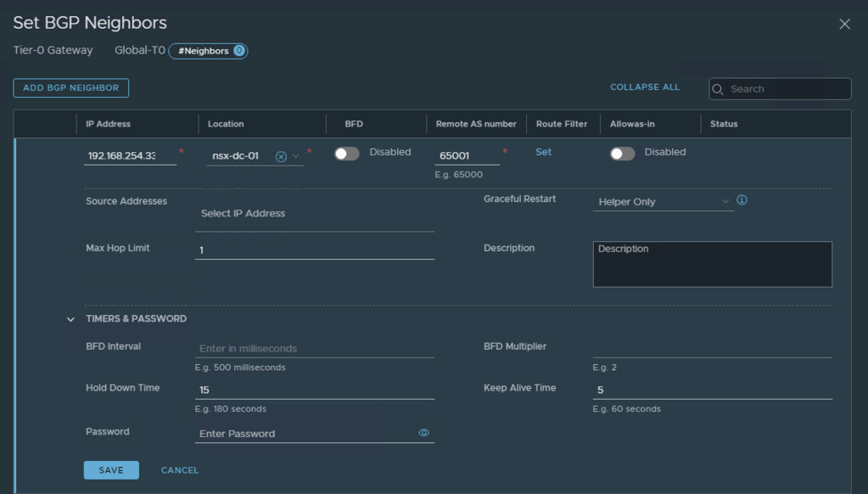Click into the Description text area
The width and height of the screenshot is (868, 494).
click(x=712, y=264)
